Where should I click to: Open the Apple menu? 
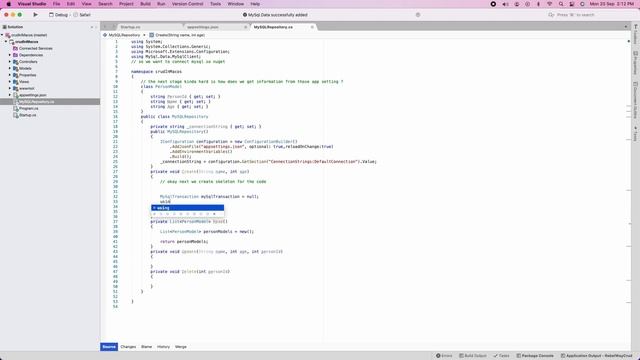[9, 4]
